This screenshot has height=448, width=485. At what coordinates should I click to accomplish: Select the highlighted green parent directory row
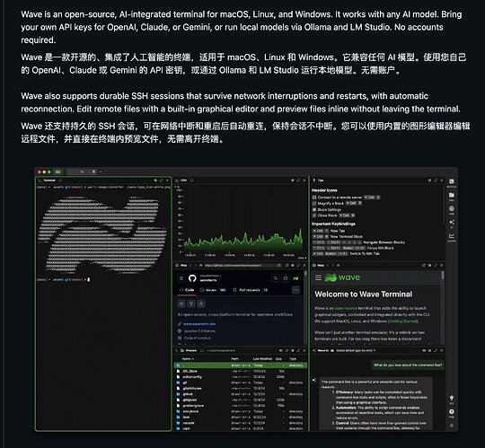click(241, 365)
